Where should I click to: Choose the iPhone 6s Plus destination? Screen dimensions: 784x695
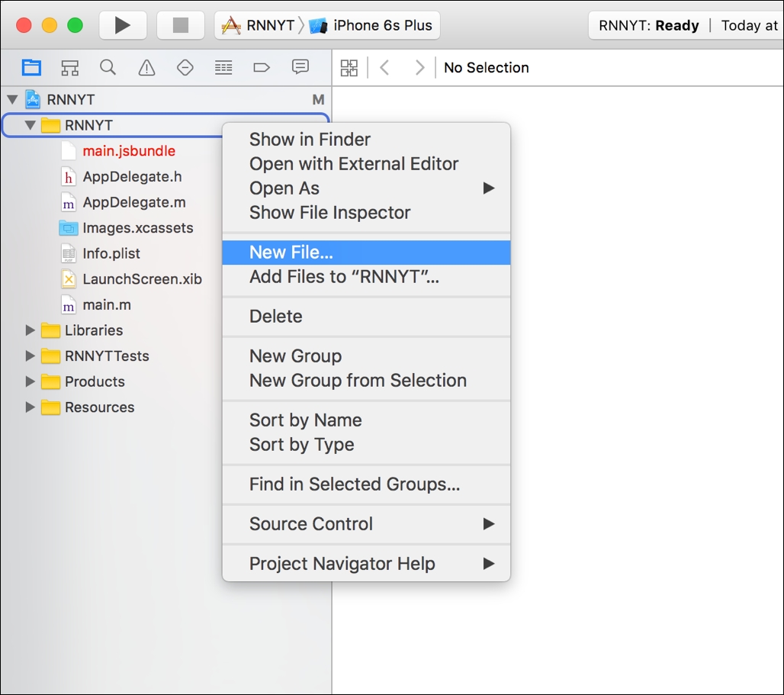point(371,25)
